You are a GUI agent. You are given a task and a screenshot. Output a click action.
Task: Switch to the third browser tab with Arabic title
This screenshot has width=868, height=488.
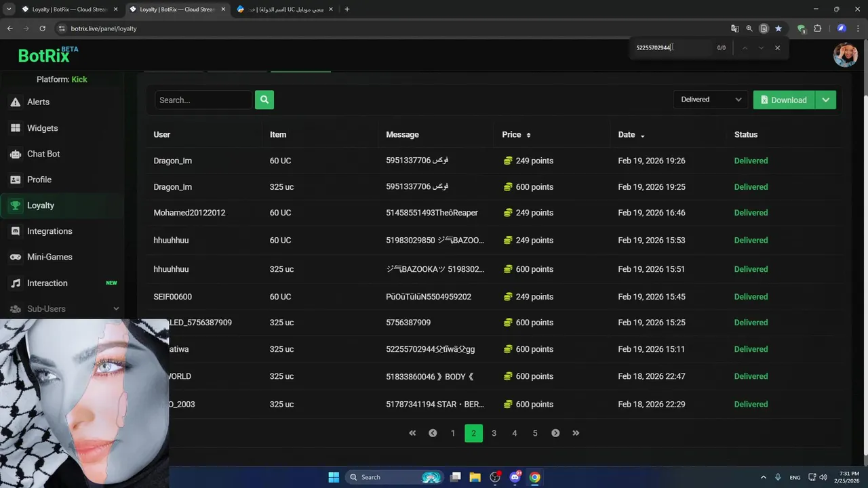click(x=283, y=9)
